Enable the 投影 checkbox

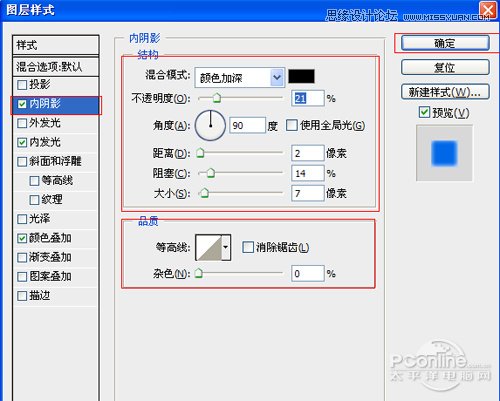pos(22,85)
